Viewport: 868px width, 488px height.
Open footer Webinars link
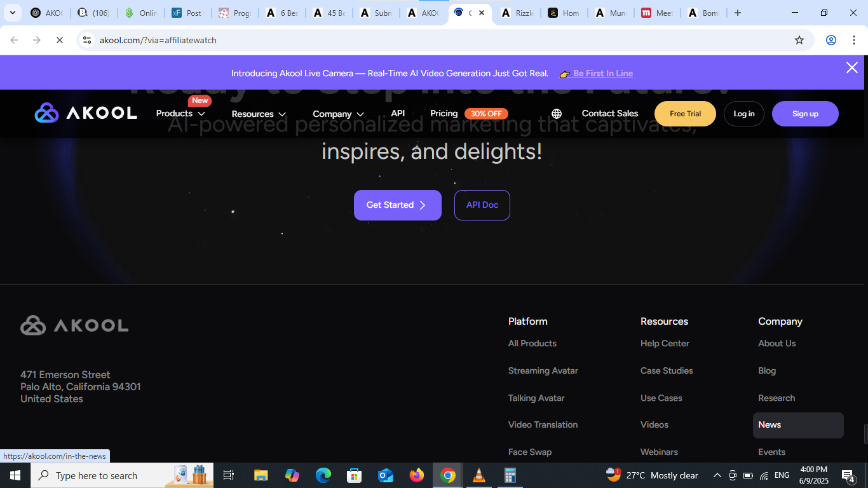[659, 452]
